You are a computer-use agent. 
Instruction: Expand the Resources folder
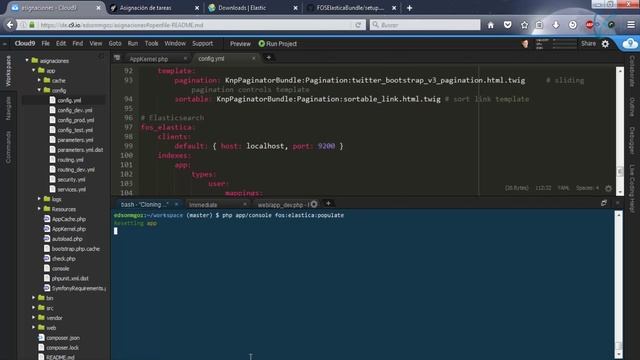(x=39, y=209)
